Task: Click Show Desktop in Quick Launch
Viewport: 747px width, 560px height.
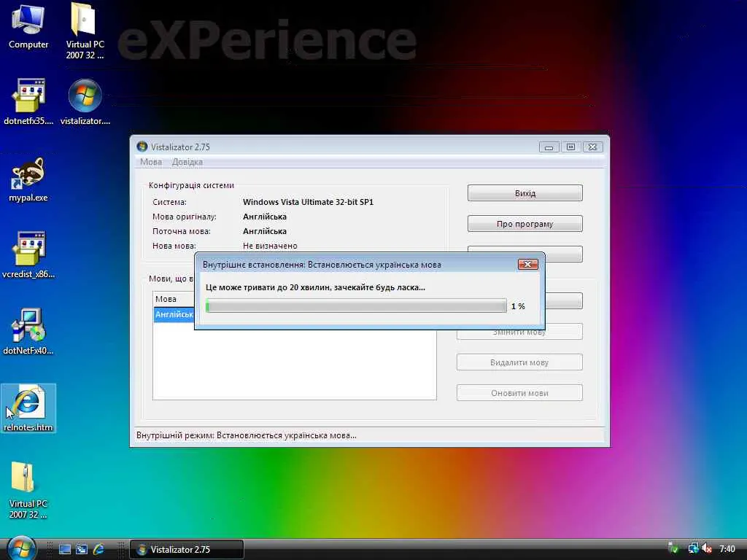Action: (64, 550)
